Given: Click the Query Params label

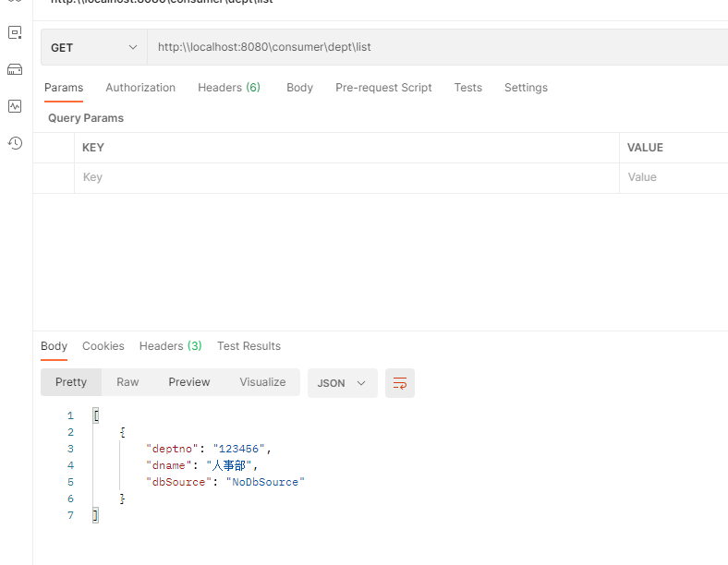Looking at the screenshot, I should (86, 118).
